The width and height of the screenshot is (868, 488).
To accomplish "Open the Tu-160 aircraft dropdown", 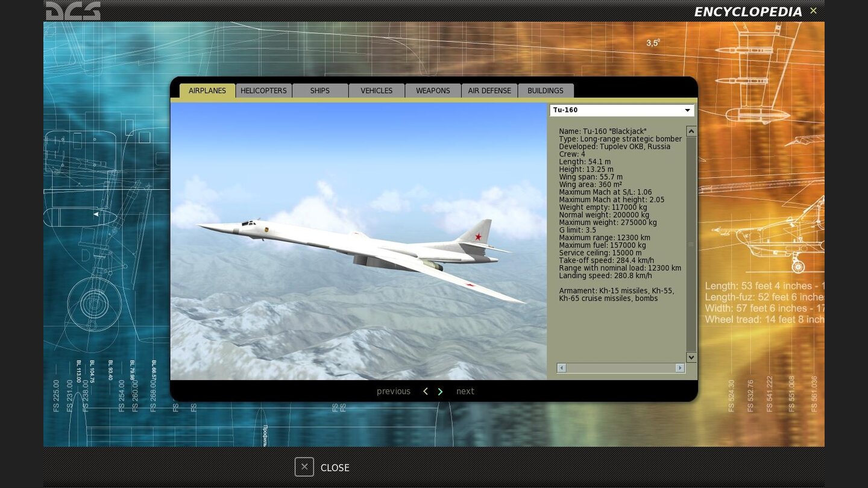I will pos(621,110).
